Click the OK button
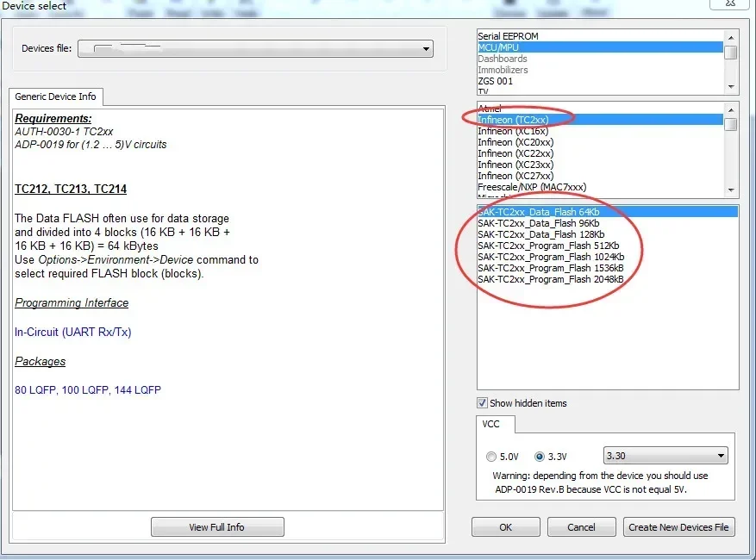Viewport: 756px width, 560px height. click(x=506, y=527)
